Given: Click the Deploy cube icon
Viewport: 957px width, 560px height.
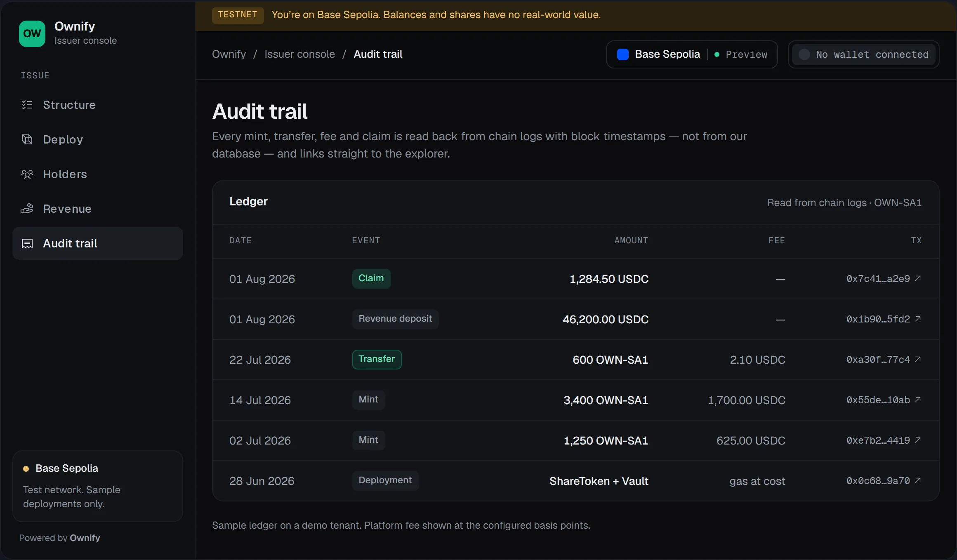Looking at the screenshot, I should point(27,139).
